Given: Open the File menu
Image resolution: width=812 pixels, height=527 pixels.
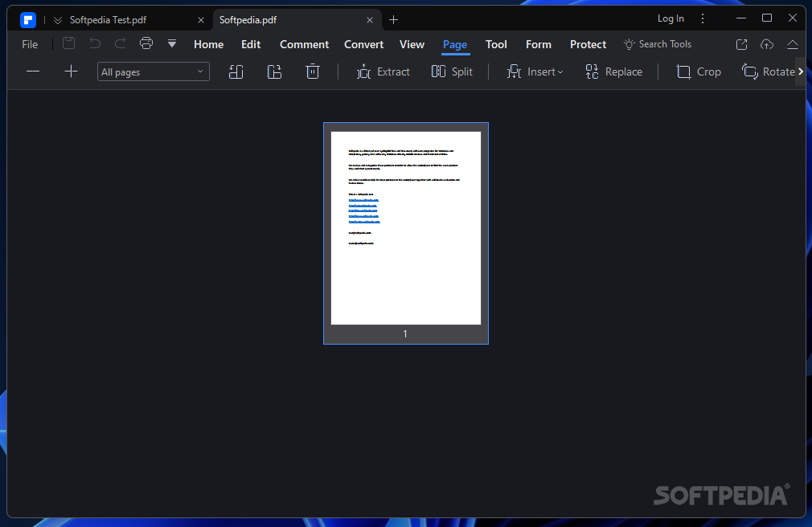Looking at the screenshot, I should tap(30, 44).
